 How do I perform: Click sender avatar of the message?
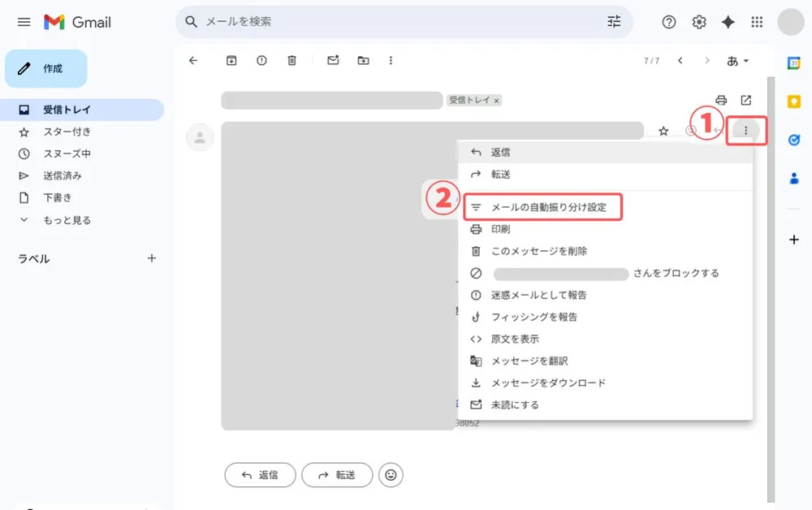pyautogui.click(x=200, y=138)
